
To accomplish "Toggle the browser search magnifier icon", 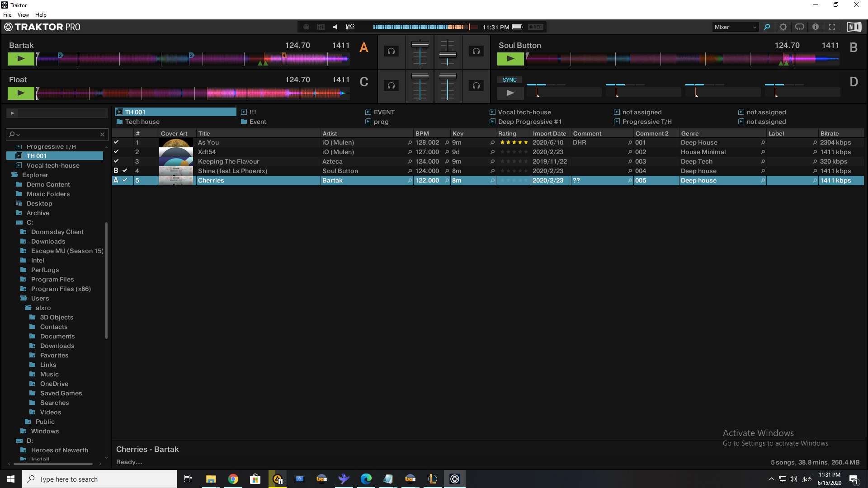I will [x=767, y=27].
